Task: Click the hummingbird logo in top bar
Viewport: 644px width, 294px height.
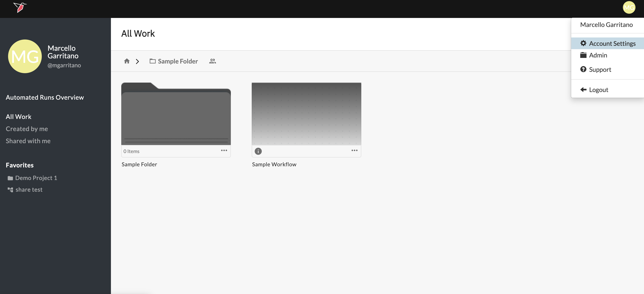Action: 20,7
